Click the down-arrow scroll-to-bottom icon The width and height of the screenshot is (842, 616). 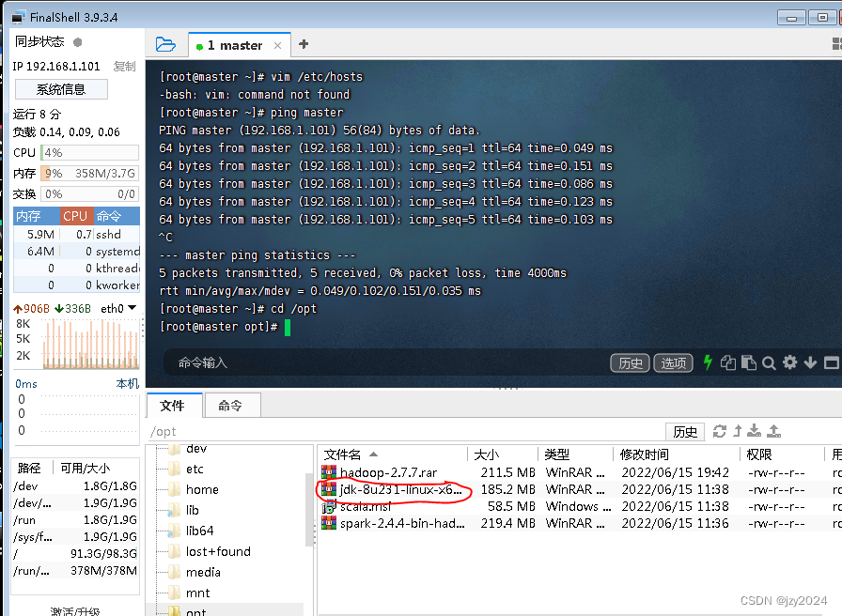(810, 363)
